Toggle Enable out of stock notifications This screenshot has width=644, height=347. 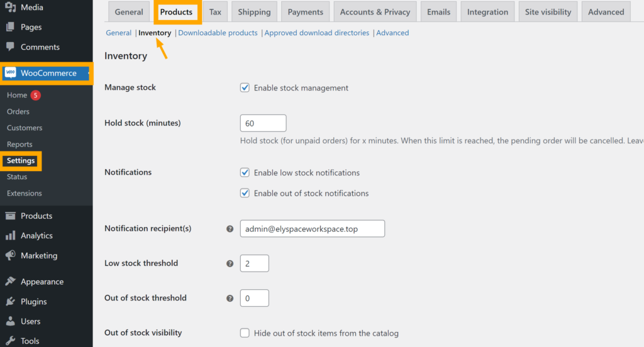click(245, 193)
